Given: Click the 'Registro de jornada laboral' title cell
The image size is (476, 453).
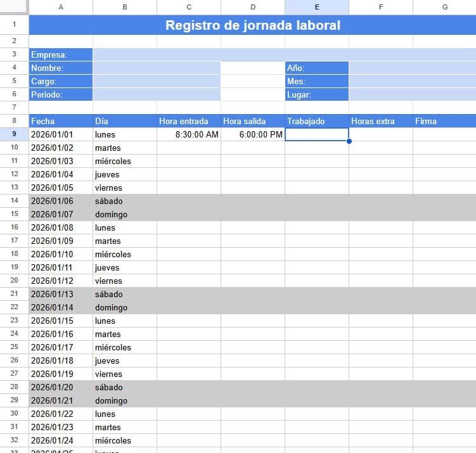Looking at the screenshot, I should pos(252,25).
